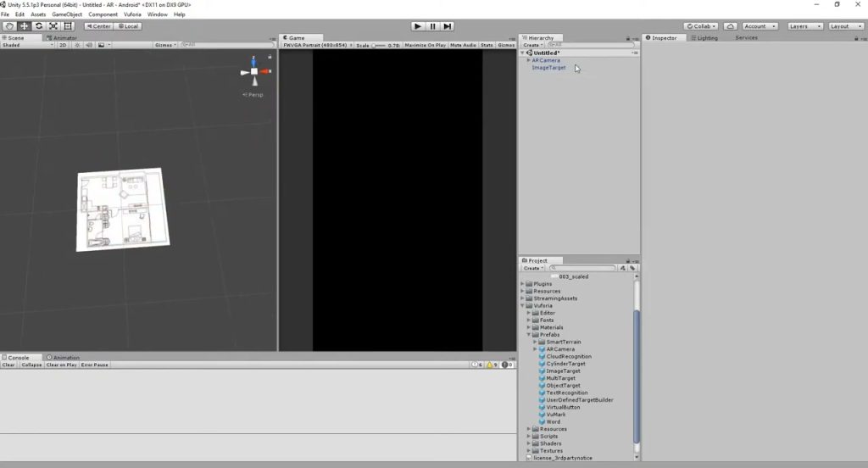Click the Play button
Image resolution: width=868 pixels, height=468 pixels.
pyautogui.click(x=418, y=26)
